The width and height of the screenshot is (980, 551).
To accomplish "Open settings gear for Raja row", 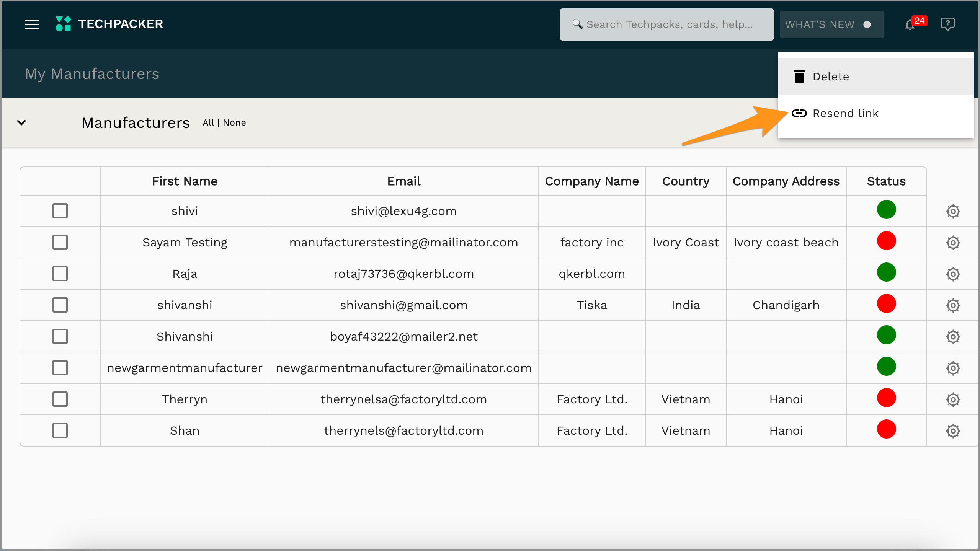I will pyautogui.click(x=953, y=274).
